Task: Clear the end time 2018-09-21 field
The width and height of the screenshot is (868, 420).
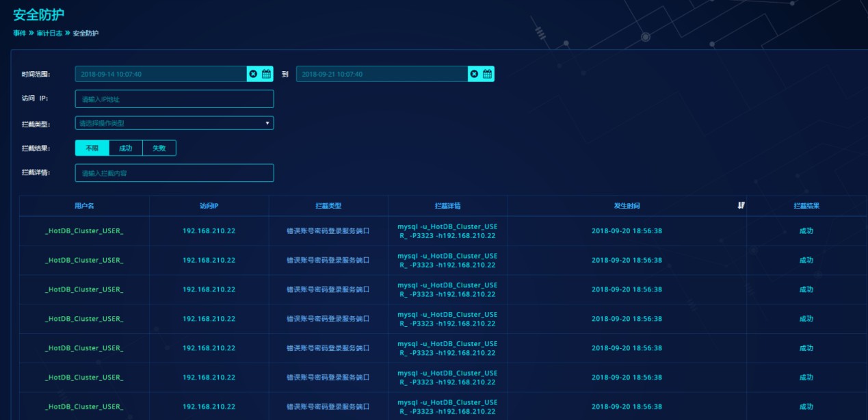Action: click(x=474, y=74)
